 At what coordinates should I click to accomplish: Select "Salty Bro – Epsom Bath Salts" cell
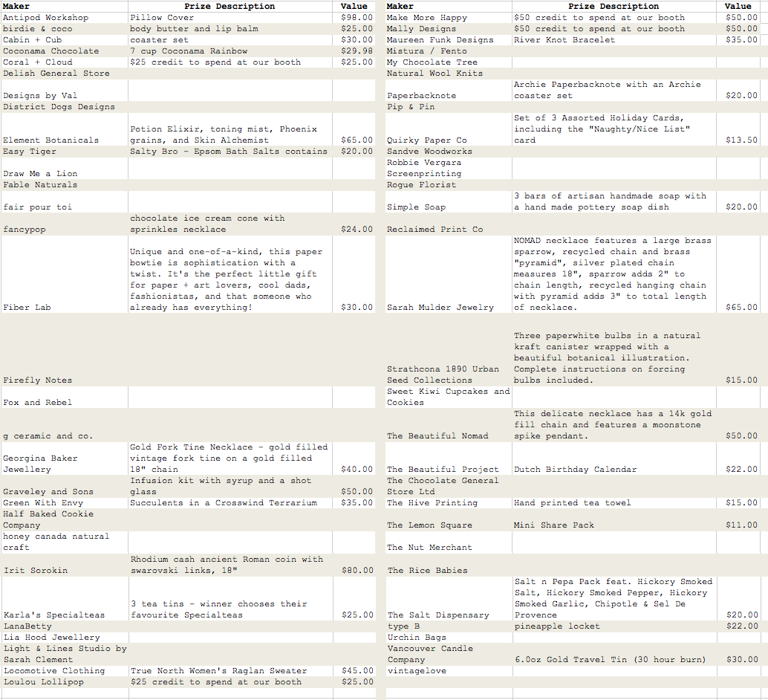coord(230,152)
